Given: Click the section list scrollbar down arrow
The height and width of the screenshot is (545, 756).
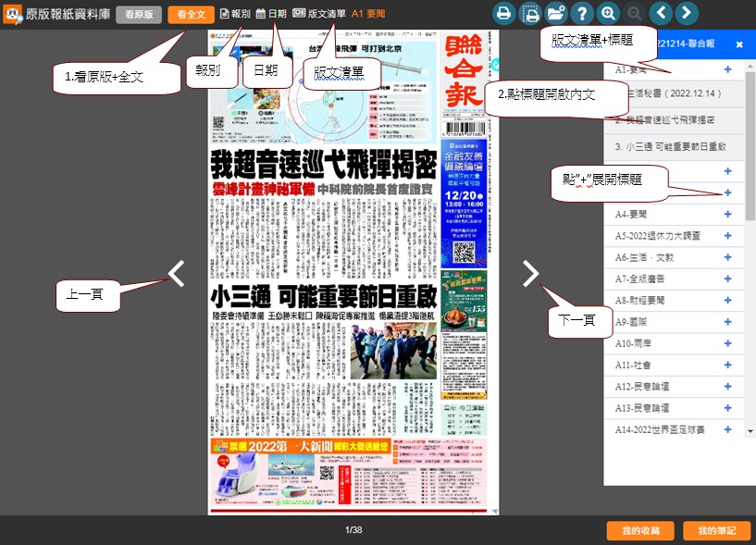Looking at the screenshot, I should click(x=750, y=432).
